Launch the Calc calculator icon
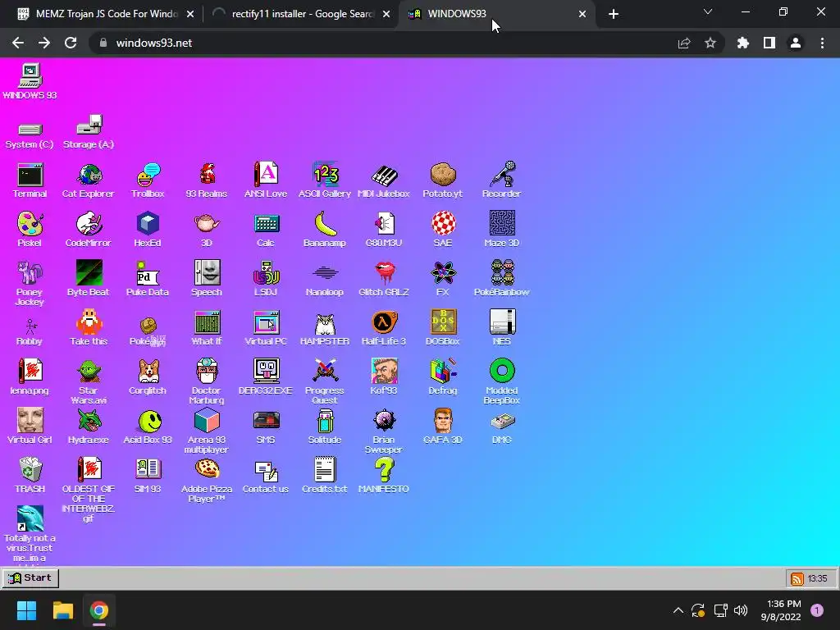Image resolution: width=840 pixels, height=630 pixels. [266, 230]
